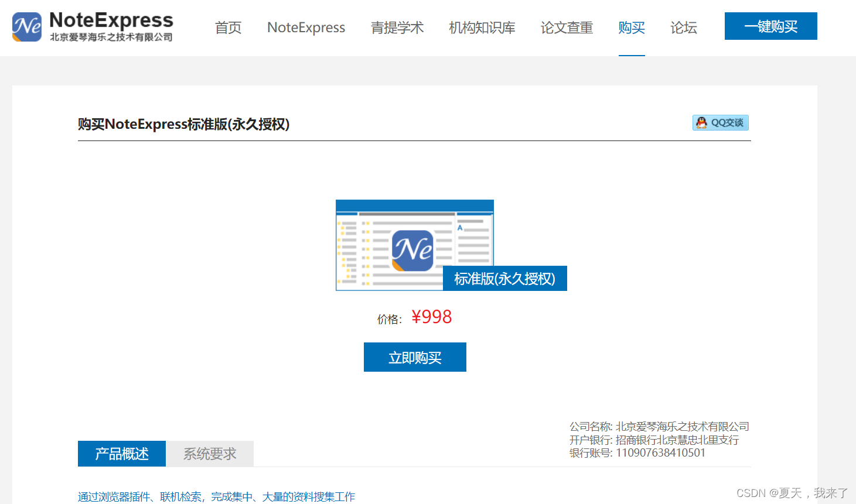
Task: Click the ¥998 price text
Action: point(432,317)
